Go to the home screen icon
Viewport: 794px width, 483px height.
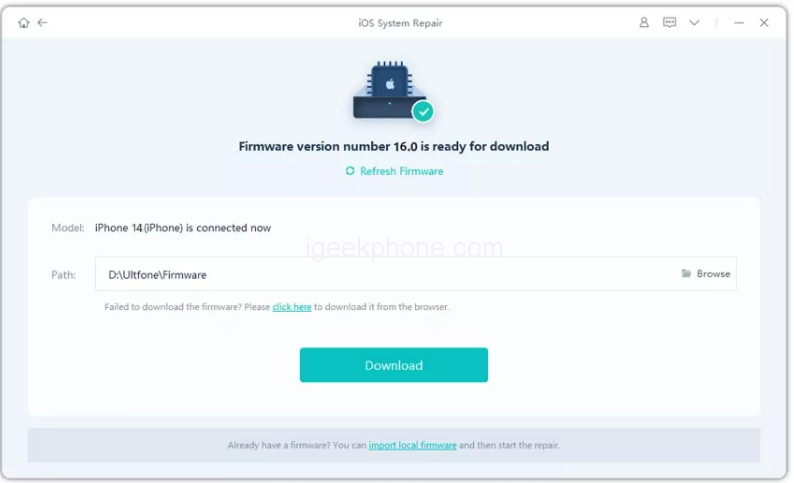pos(23,23)
